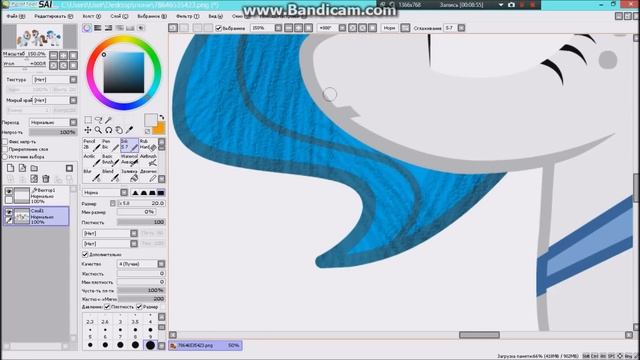Choose the Blend brush
640x360 pixels.
(x=110, y=176)
